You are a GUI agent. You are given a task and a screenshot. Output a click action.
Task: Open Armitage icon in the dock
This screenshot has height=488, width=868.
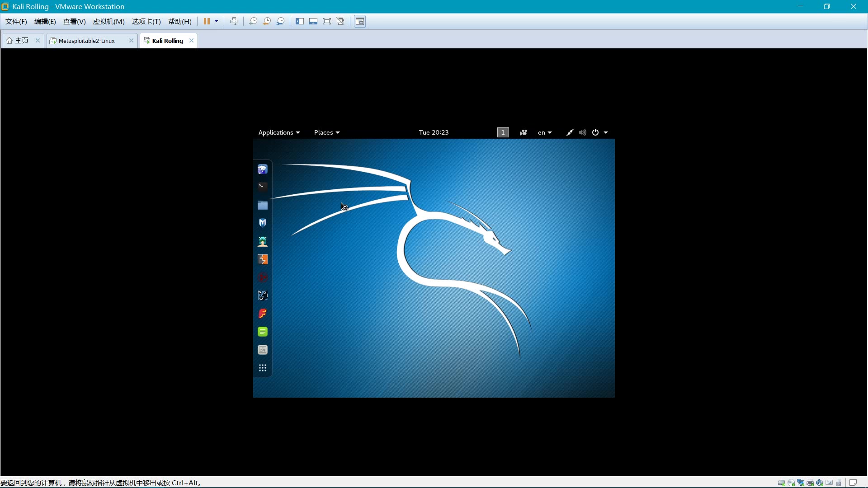[262, 241]
